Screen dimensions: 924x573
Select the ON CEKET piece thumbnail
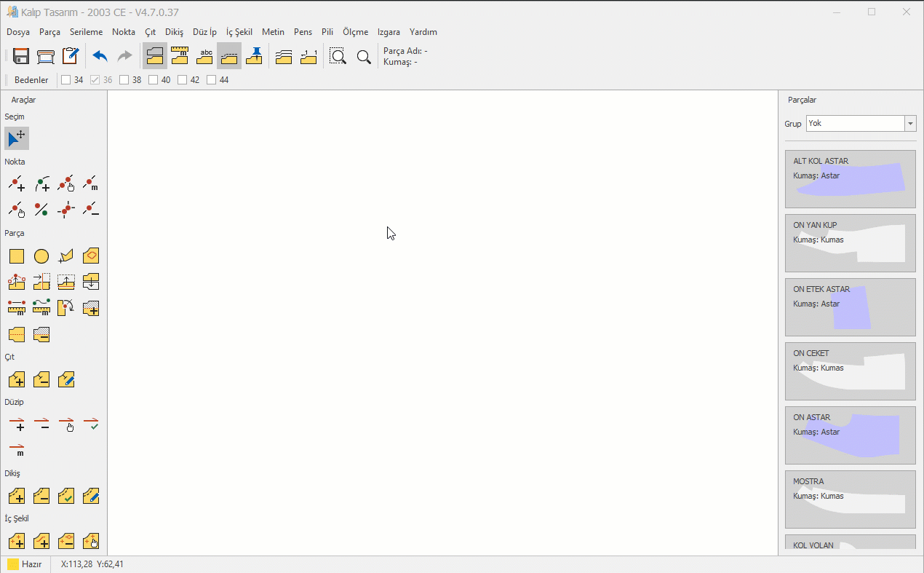(850, 371)
